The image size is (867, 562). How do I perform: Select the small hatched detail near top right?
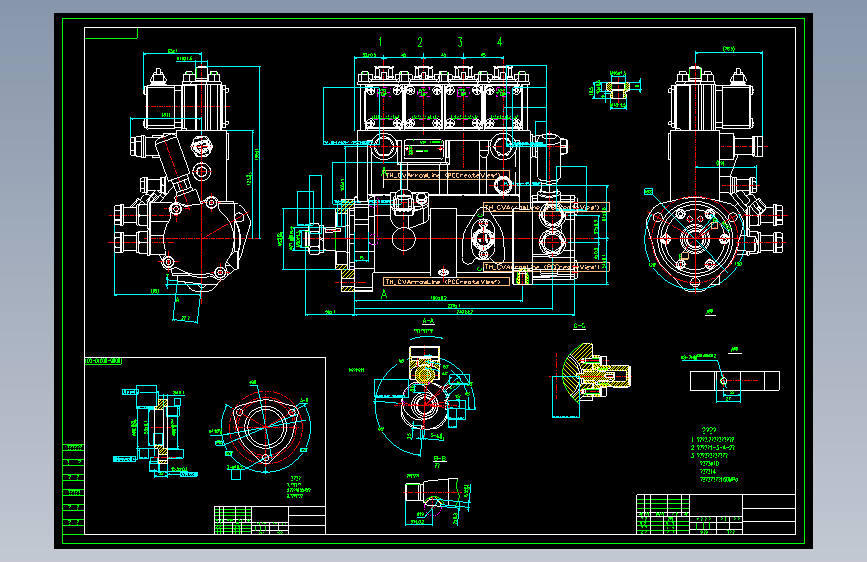615,90
